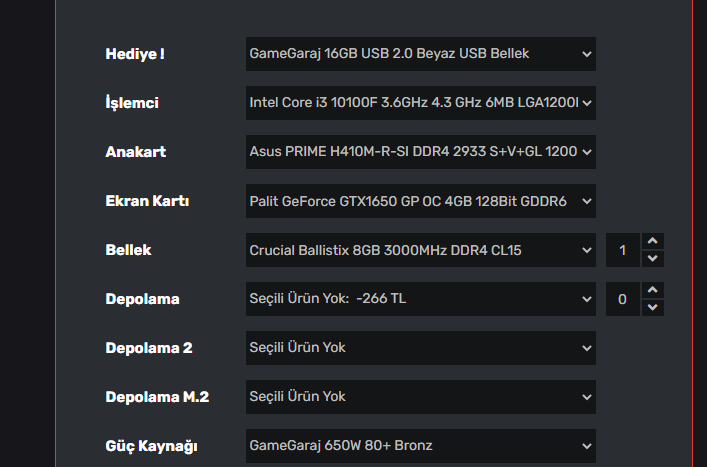Click the chevron on the Ekran Kartı dropdown
The image size is (707, 467).
coord(586,201)
